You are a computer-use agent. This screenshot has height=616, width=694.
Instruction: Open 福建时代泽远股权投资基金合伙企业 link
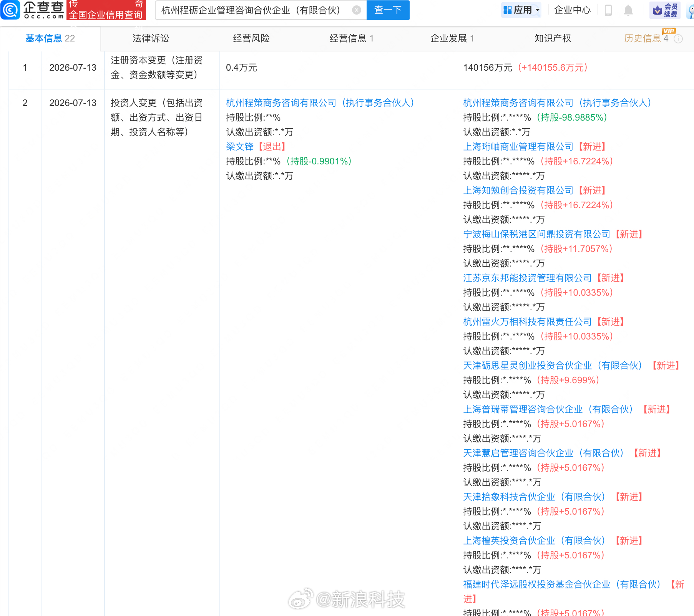click(562, 585)
